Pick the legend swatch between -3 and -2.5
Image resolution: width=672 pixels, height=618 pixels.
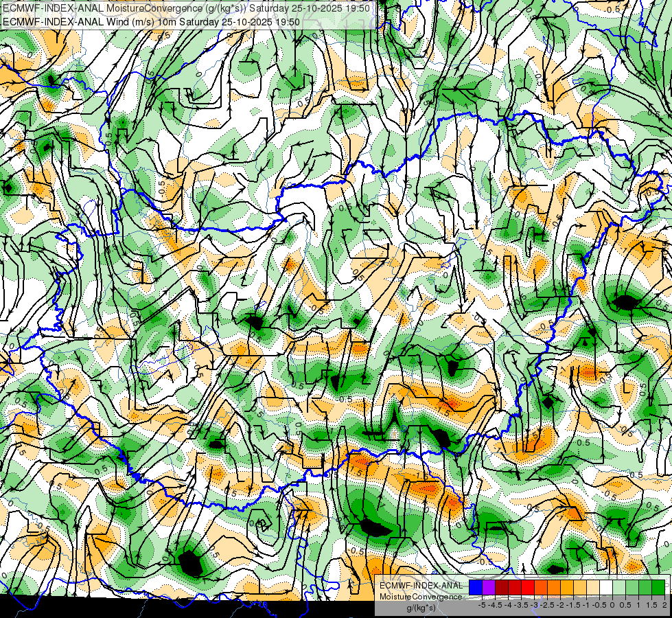click(x=541, y=587)
